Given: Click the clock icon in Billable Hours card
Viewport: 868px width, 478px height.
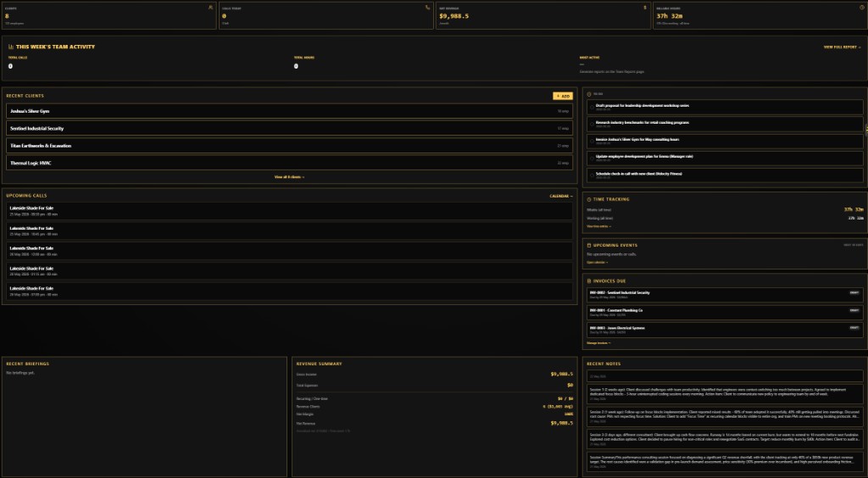Looking at the screenshot, I should [862, 8].
